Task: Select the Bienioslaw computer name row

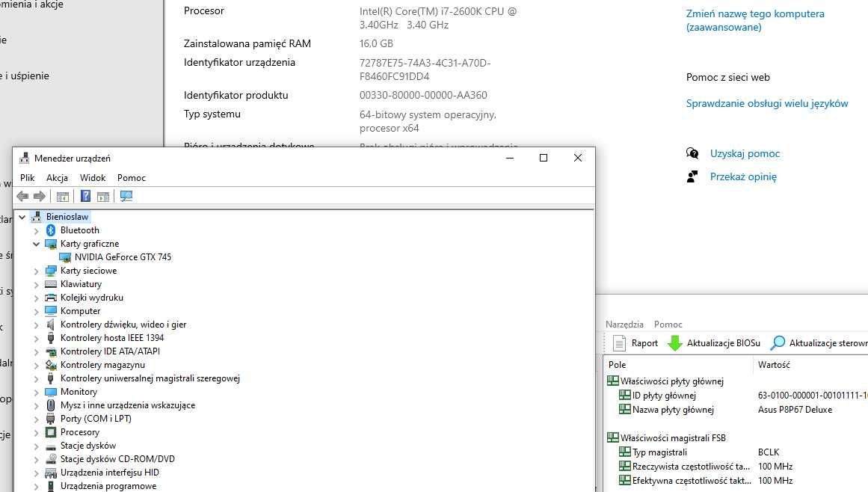Action: coord(67,217)
